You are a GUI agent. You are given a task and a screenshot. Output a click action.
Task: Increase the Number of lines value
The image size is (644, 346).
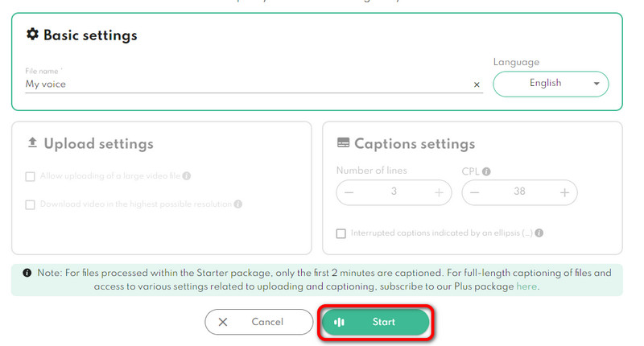pos(439,193)
